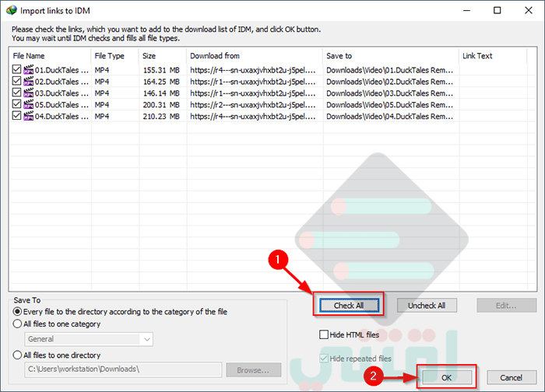
Task: Click video file icon for 04.DuckTales
Action: (29, 116)
